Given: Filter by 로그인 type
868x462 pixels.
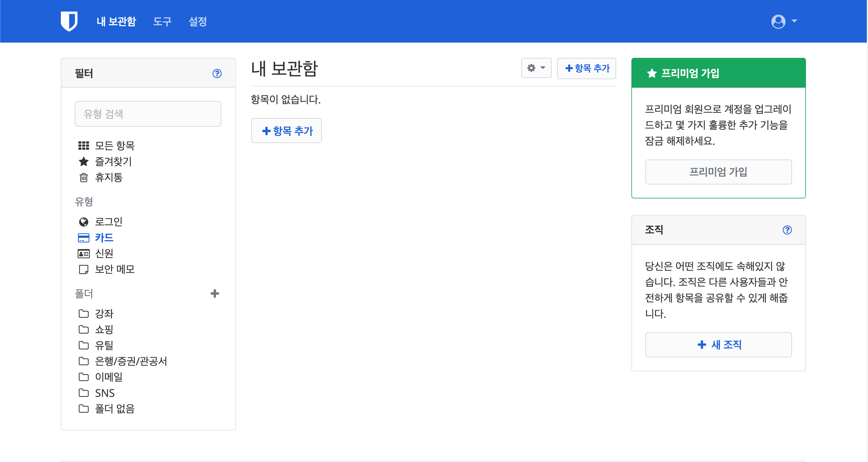Looking at the screenshot, I should coord(109,222).
